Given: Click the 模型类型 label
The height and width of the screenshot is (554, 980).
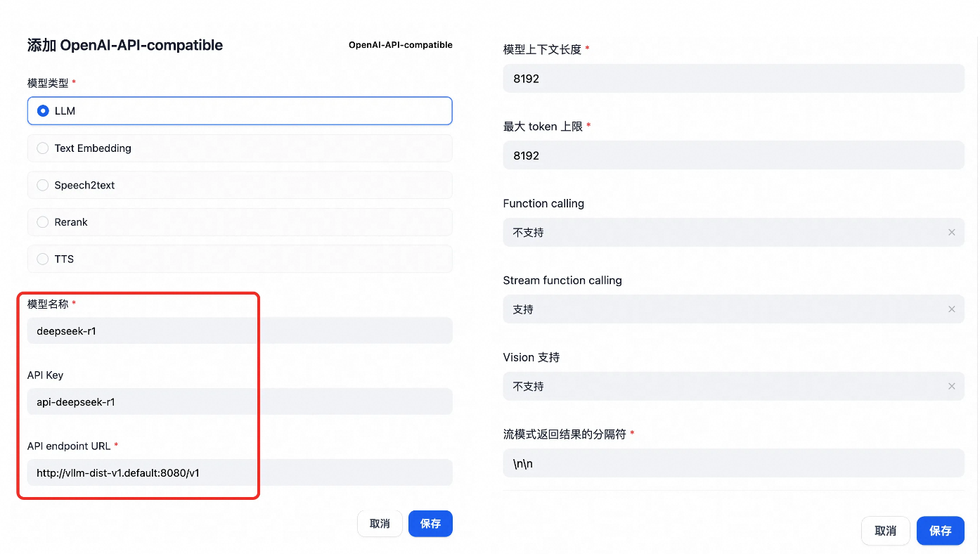Looking at the screenshot, I should tap(48, 83).
